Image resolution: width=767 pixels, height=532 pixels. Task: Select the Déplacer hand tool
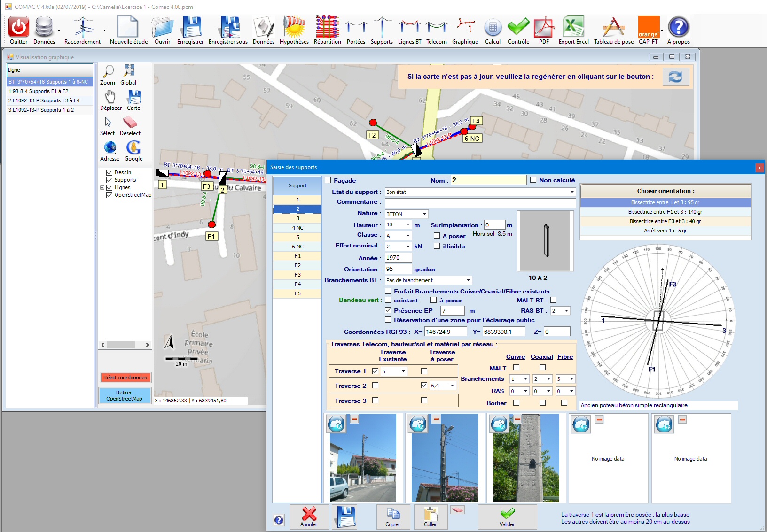pos(110,97)
